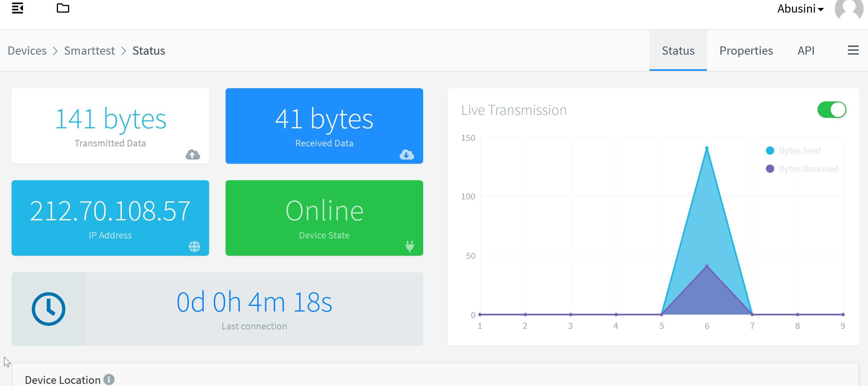The width and height of the screenshot is (868, 386).
Task: Click the plug icon on Device State card
Action: point(410,246)
